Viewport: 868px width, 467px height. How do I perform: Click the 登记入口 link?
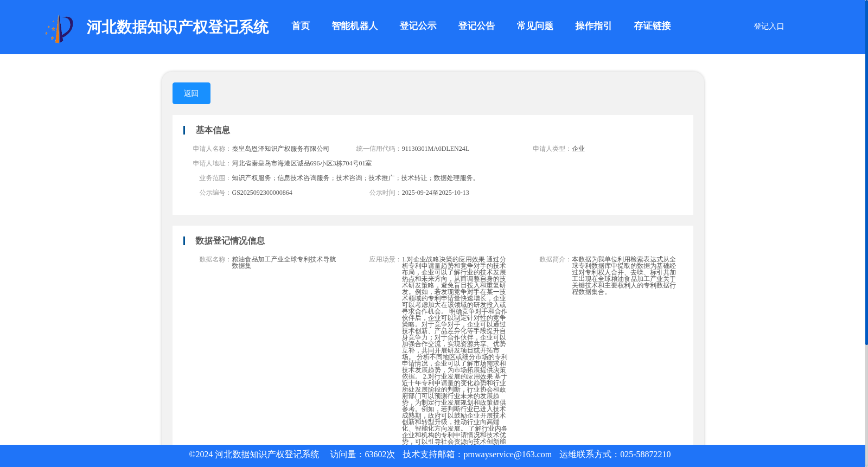[x=769, y=26]
